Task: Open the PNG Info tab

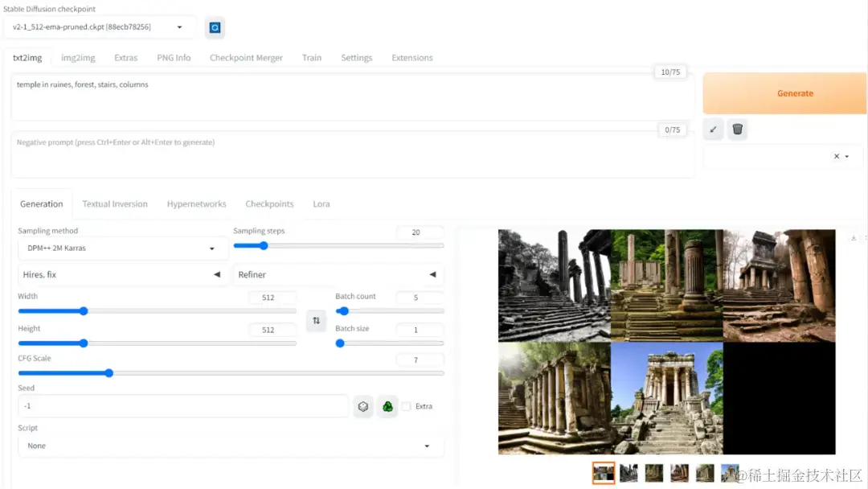Action: pyautogui.click(x=174, y=58)
